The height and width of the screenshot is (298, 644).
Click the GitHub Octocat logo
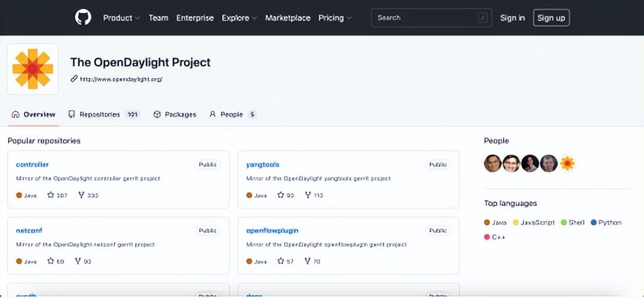tap(83, 17)
